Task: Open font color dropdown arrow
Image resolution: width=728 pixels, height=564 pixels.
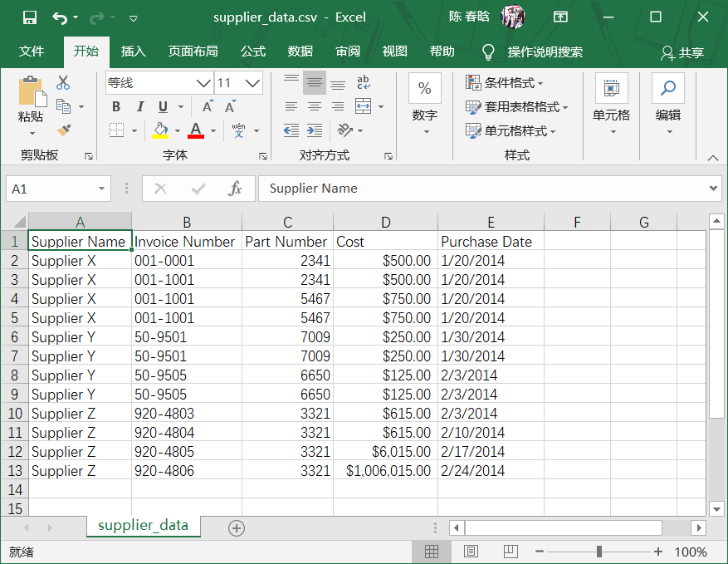Action: point(213,130)
